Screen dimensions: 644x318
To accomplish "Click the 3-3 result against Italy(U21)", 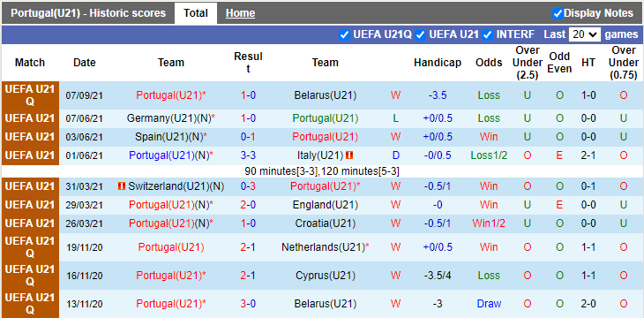I will [248, 155].
